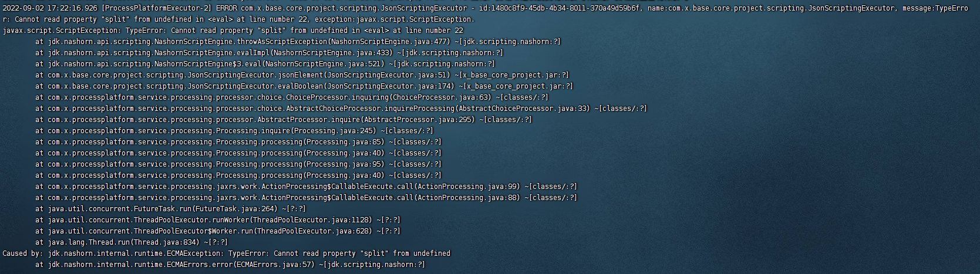This screenshot has width=980, height=274.
Task: Click the ThreadPoolExecutor.runWorker stack frame
Action: [217, 220]
